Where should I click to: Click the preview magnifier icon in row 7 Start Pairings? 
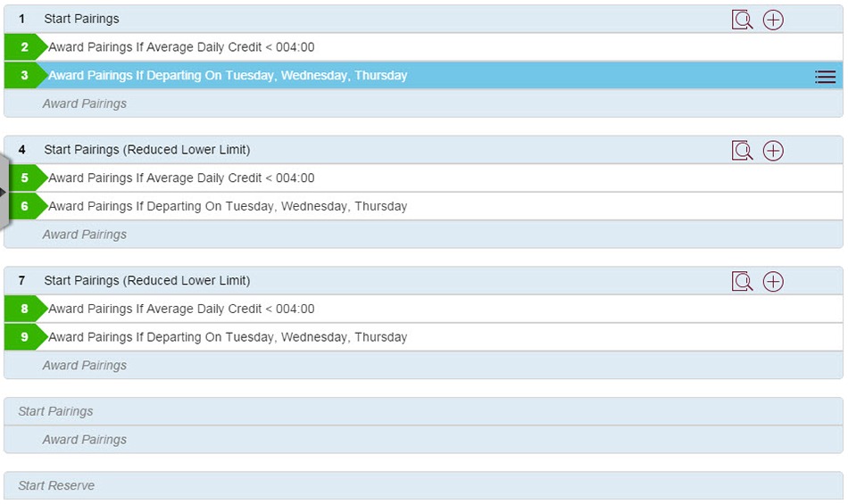point(742,282)
